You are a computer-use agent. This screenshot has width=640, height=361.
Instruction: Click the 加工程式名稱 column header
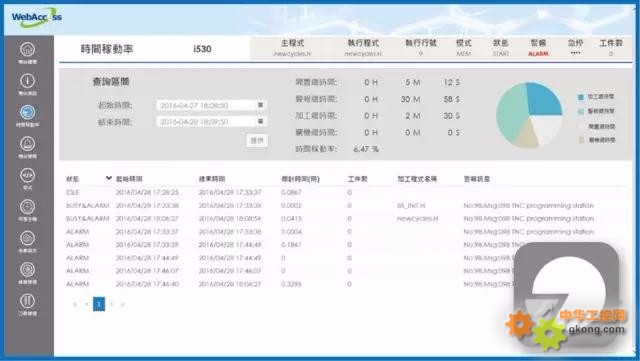(x=417, y=179)
